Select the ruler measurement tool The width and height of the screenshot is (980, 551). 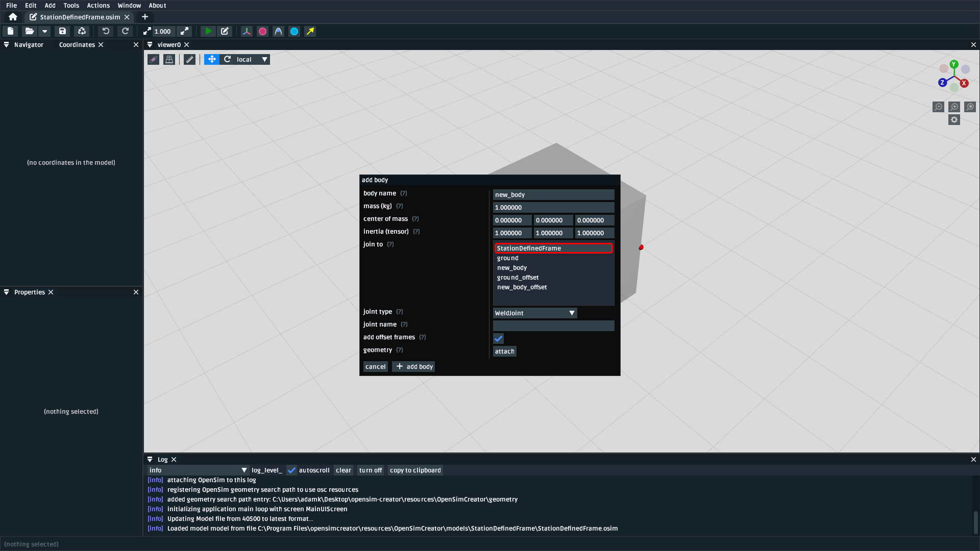[x=189, y=59]
